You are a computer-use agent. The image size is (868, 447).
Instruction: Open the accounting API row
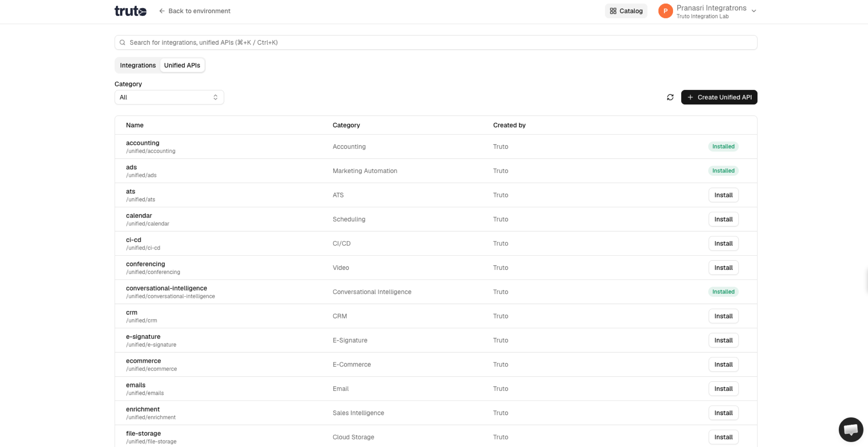tap(436, 147)
